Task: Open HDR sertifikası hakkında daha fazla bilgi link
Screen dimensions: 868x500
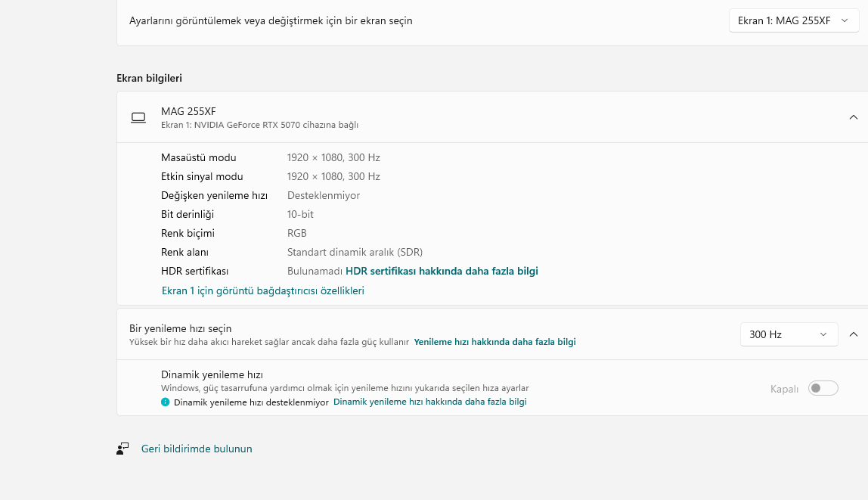Action: [442, 272]
